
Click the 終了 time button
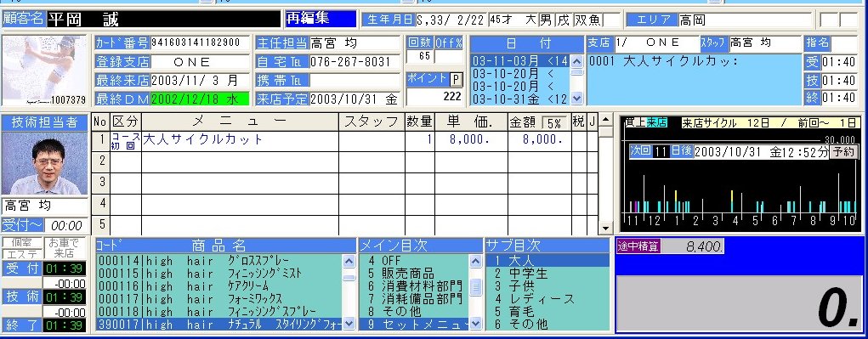click(x=21, y=325)
